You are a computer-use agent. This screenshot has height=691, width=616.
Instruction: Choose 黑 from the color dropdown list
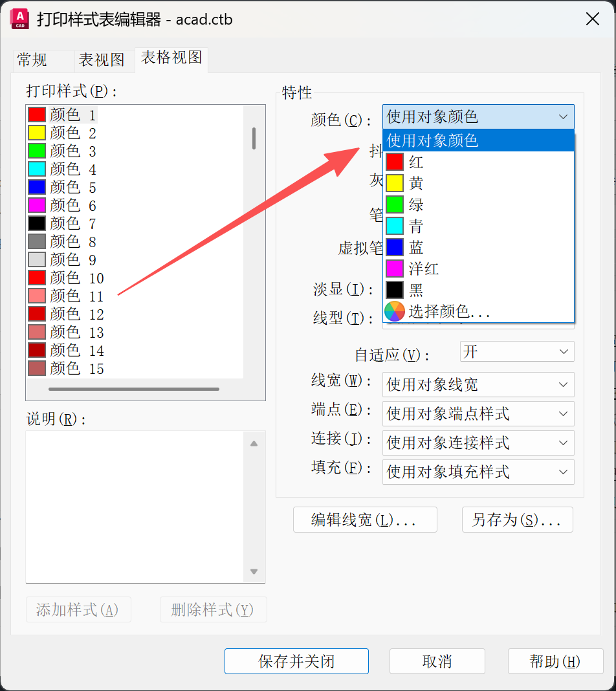479,290
